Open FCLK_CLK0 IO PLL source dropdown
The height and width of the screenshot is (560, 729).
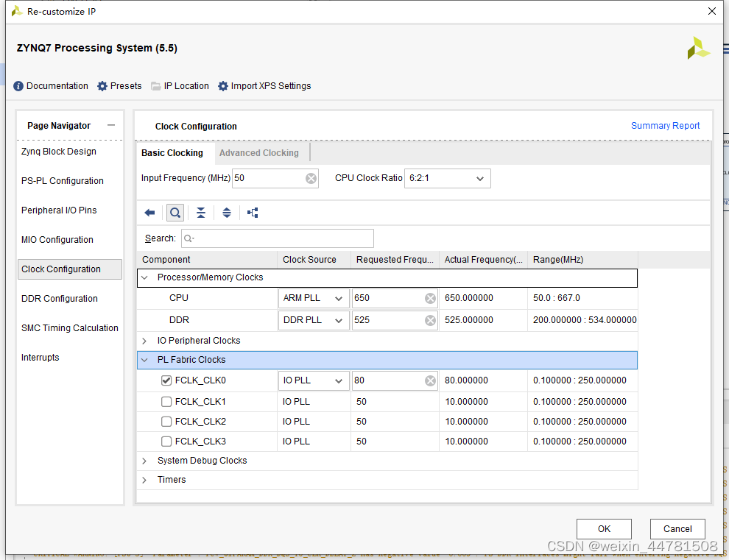[314, 381]
